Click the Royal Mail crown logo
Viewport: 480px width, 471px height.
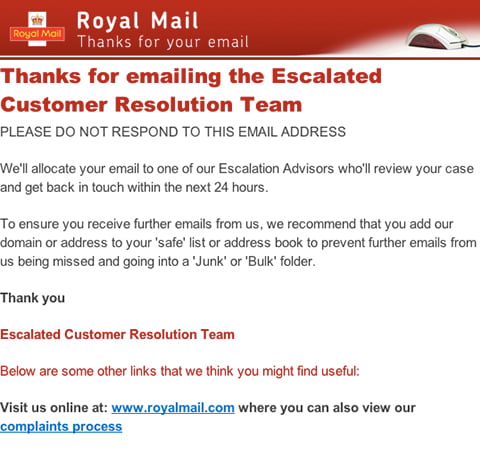click(37, 29)
